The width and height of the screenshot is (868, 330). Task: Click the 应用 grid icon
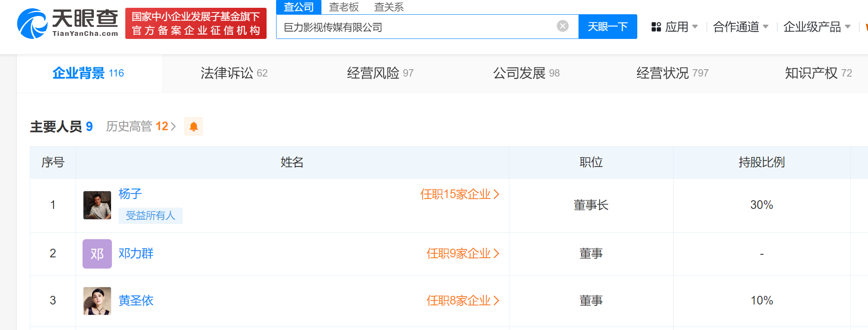(656, 27)
